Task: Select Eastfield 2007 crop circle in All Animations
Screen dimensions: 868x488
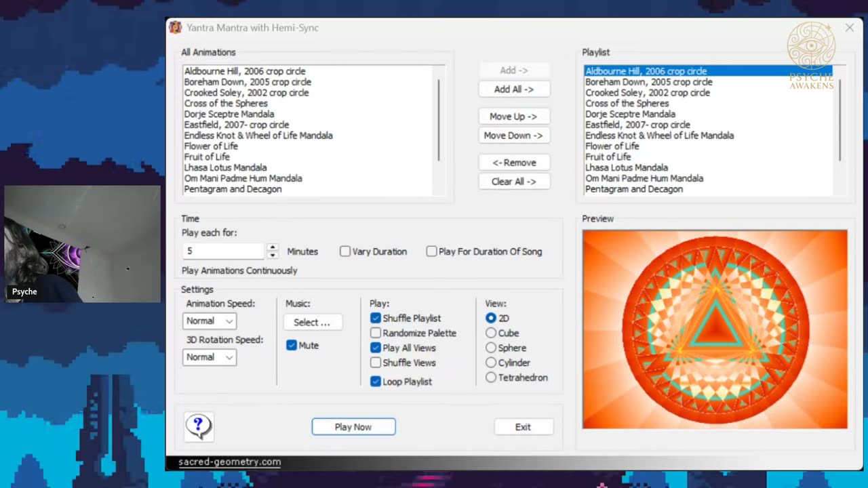Action: [x=237, y=125]
